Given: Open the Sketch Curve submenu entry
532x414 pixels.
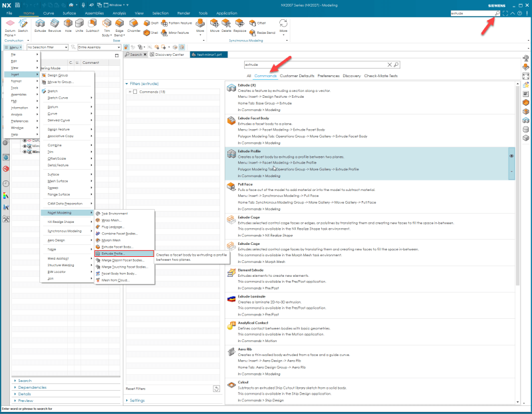Looking at the screenshot, I should point(67,98).
